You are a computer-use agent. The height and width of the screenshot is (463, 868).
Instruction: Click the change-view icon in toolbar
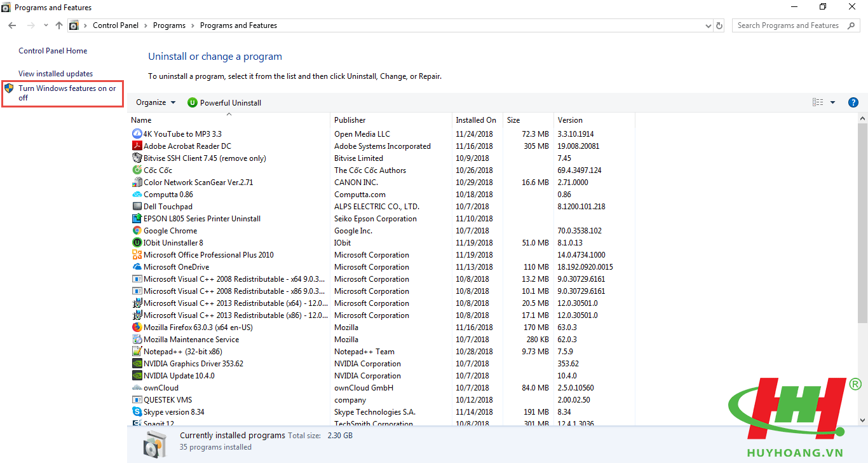point(818,102)
